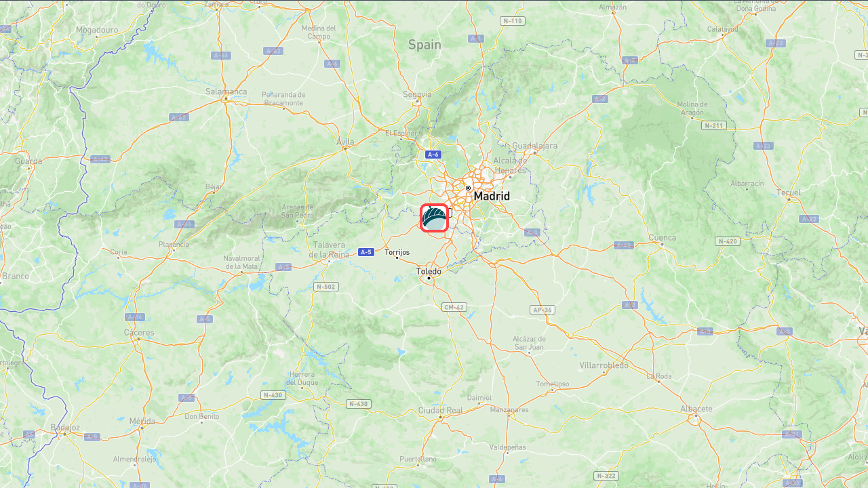Click the CM-42 road shield
This screenshot has width=868, height=488.
pos(454,307)
